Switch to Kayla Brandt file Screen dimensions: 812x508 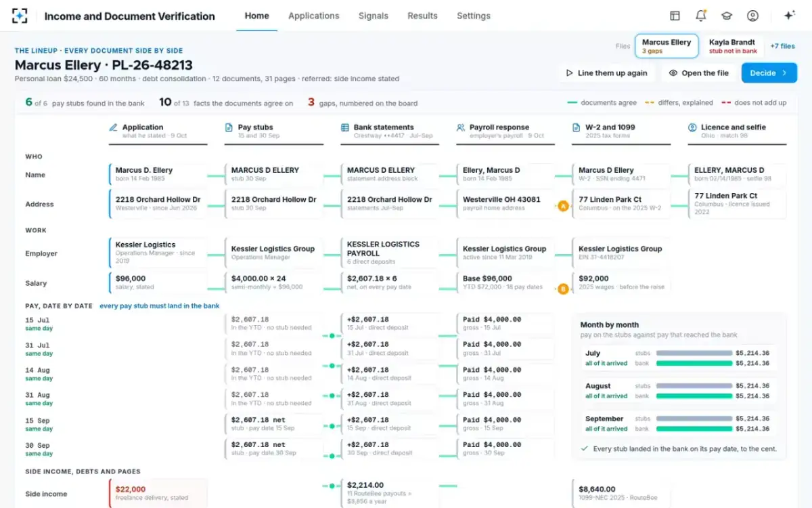pos(733,46)
